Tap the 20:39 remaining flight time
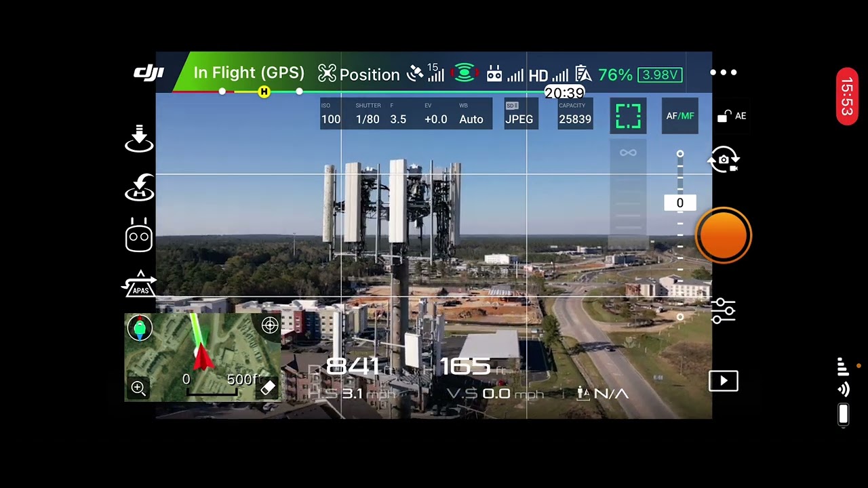 564,93
